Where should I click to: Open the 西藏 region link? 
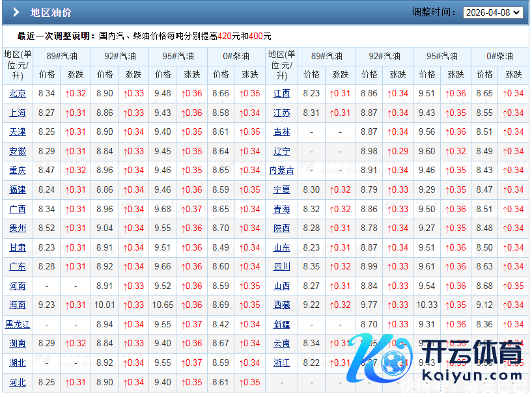click(x=282, y=305)
